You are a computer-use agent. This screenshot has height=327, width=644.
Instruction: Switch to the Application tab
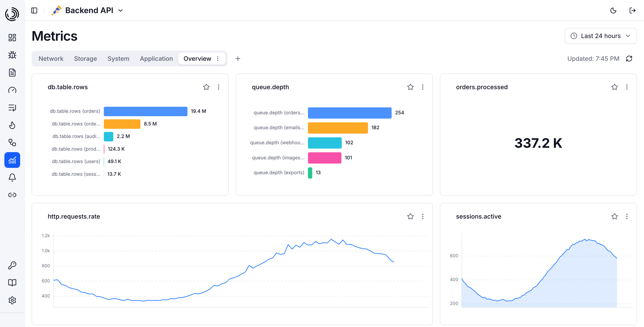point(156,59)
